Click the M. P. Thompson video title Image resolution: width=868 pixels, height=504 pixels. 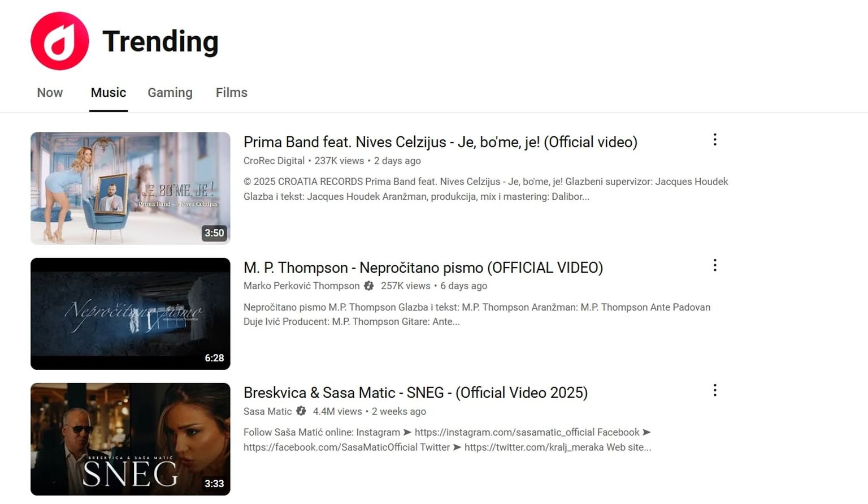click(423, 268)
